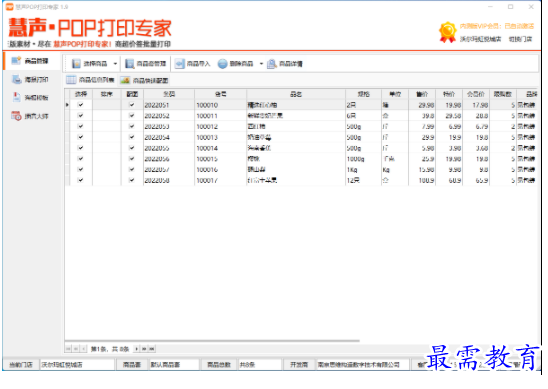Select the code cell 100015
The width and height of the screenshot is (548, 389).
pos(221,159)
